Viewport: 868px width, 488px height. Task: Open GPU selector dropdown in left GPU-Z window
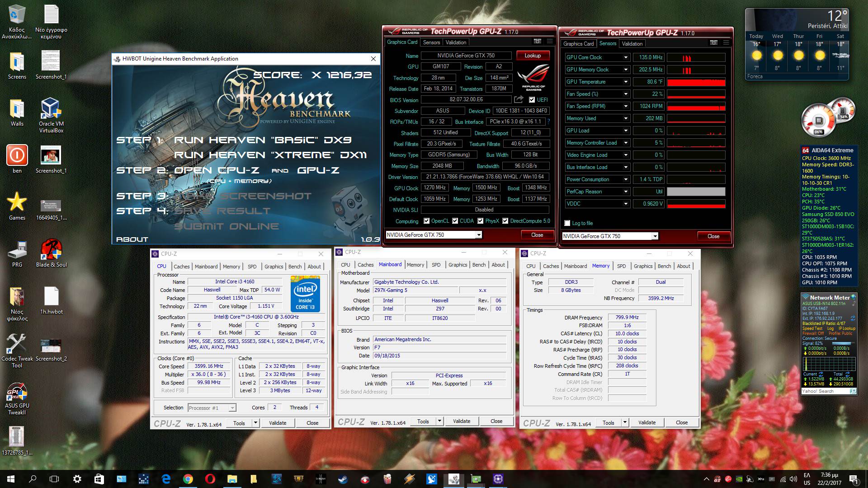pos(478,235)
